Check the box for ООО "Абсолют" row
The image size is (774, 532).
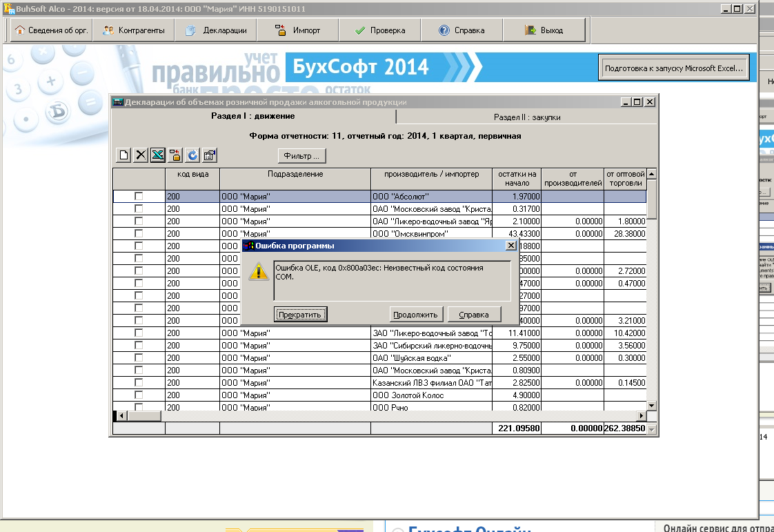point(139,197)
